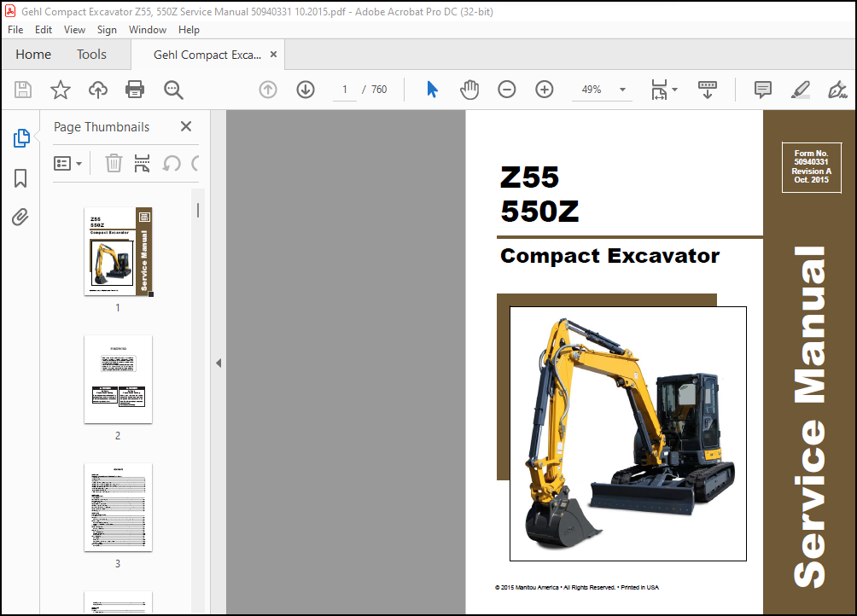Select page 2 thumbnail
Viewport: 857px width, 616px height.
118,380
